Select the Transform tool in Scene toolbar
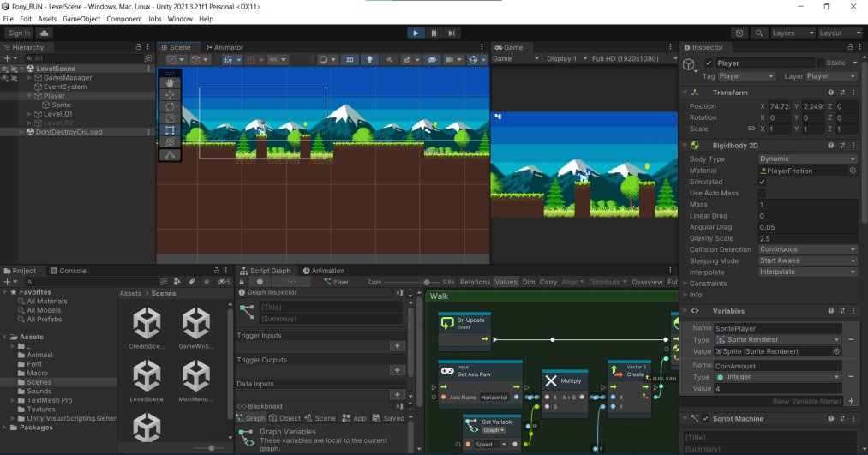This screenshot has height=455, width=868. click(x=170, y=142)
